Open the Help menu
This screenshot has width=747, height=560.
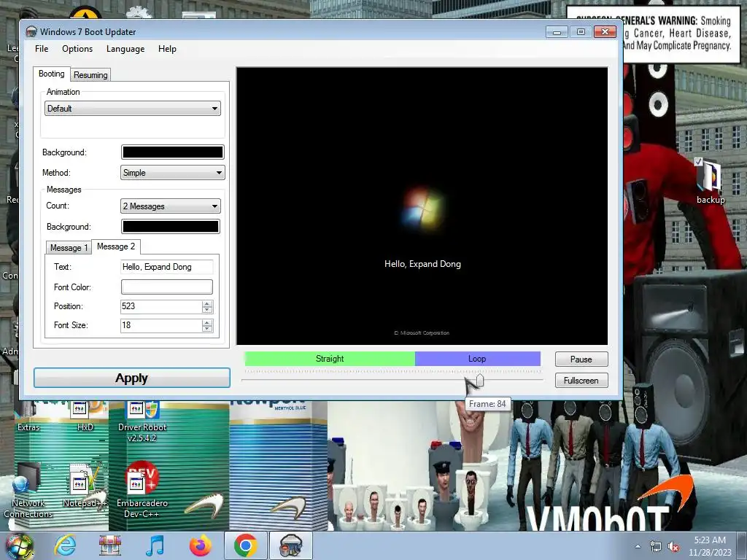[x=167, y=49]
